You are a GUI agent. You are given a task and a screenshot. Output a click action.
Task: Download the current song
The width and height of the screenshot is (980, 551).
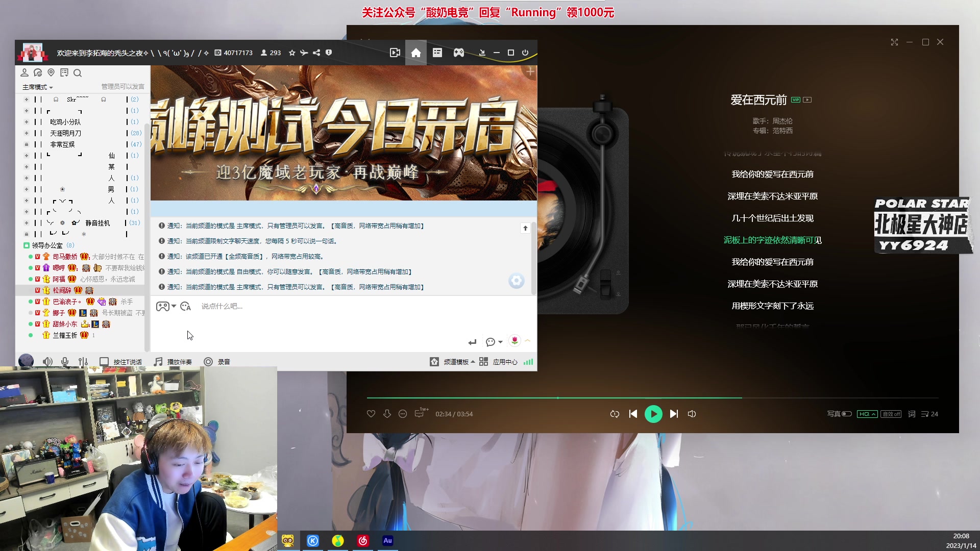point(387,414)
